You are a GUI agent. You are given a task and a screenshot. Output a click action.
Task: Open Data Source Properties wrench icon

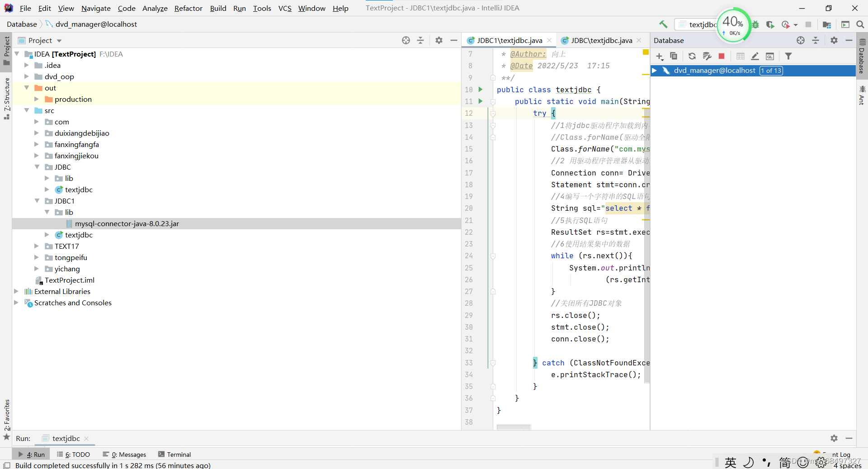click(707, 56)
